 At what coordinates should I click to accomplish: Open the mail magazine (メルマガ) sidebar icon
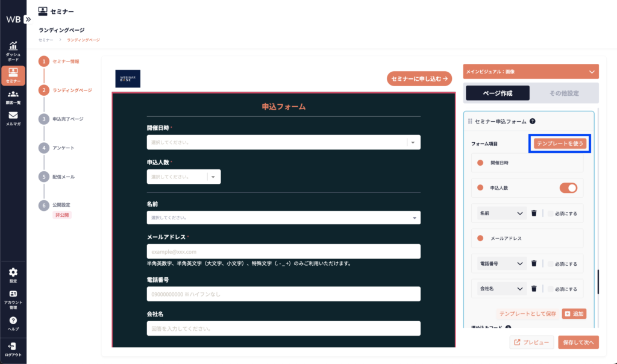13,118
